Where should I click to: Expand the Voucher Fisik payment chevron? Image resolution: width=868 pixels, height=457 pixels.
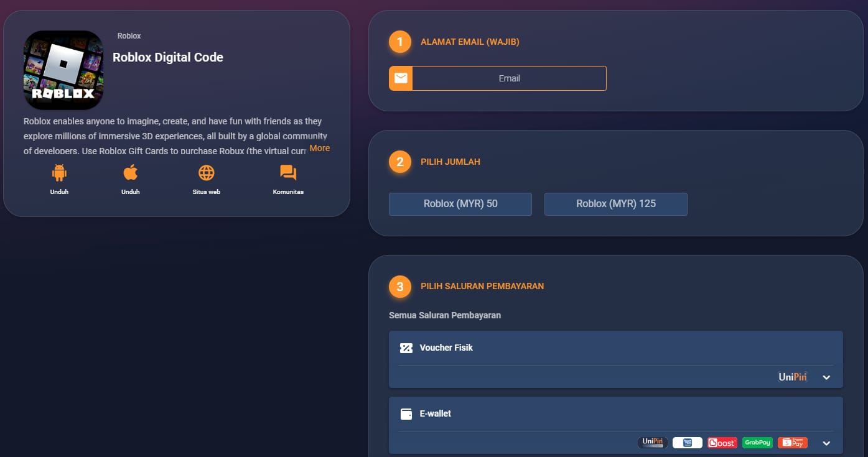(x=826, y=377)
